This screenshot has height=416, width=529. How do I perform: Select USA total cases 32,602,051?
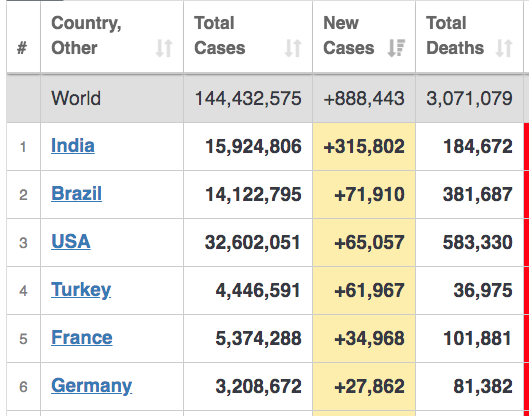(x=253, y=242)
